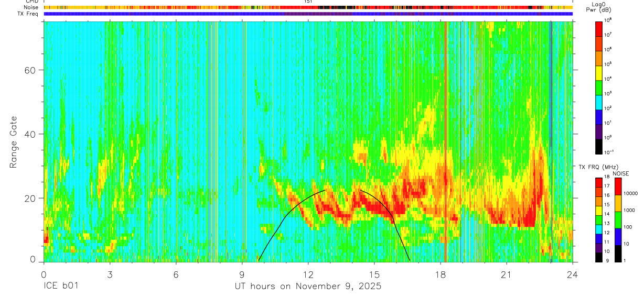Viewport: 644px width, 297px height.
Task: Click the yellow segment of the Lag0 Pwr colorbar
Action: coord(599,73)
